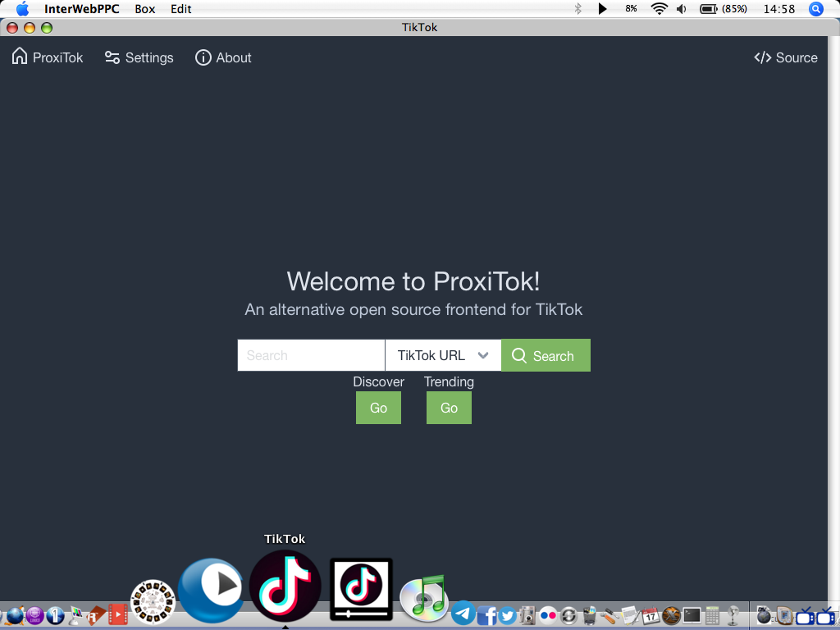Focus the Search text field

tap(311, 355)
